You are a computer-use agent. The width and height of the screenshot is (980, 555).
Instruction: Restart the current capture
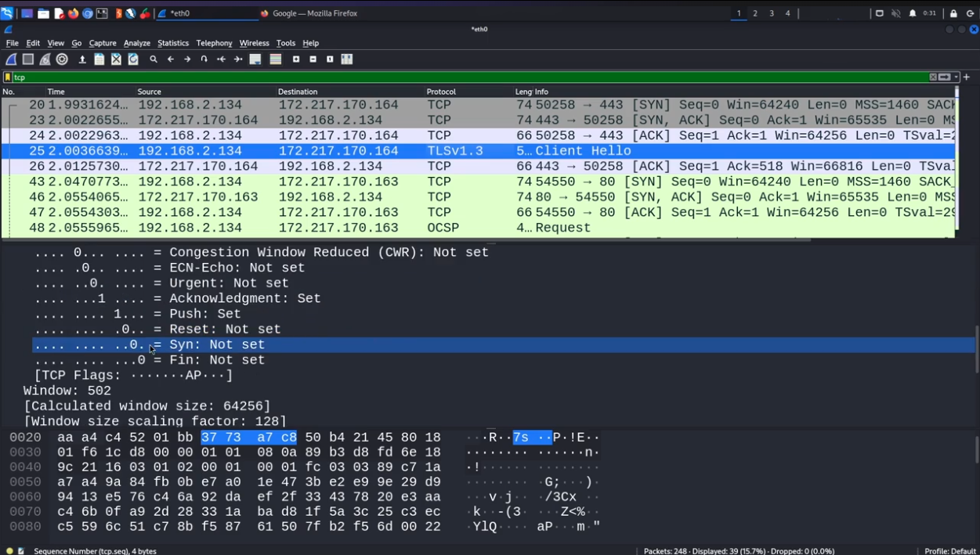pos(45,59)
